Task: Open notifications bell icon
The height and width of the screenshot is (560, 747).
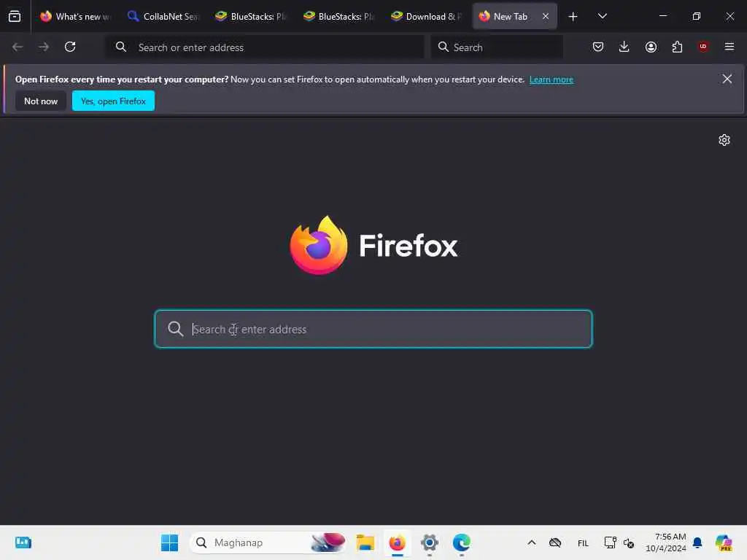Action: [697, 542]
